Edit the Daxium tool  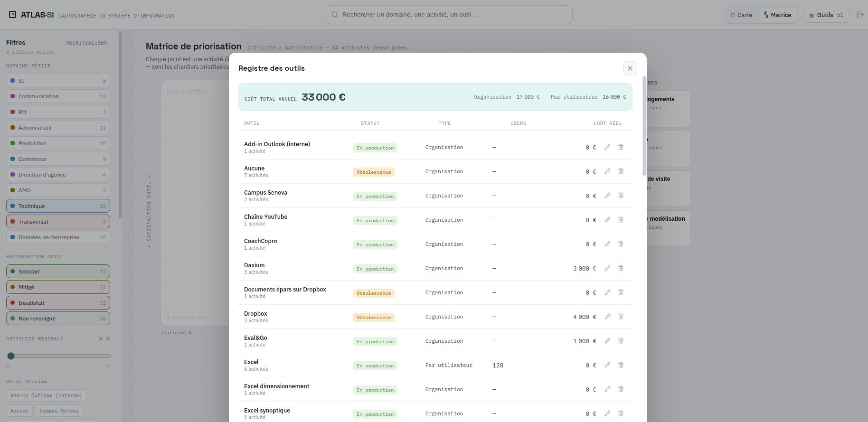pyautogui.click(x=607, y=268)
